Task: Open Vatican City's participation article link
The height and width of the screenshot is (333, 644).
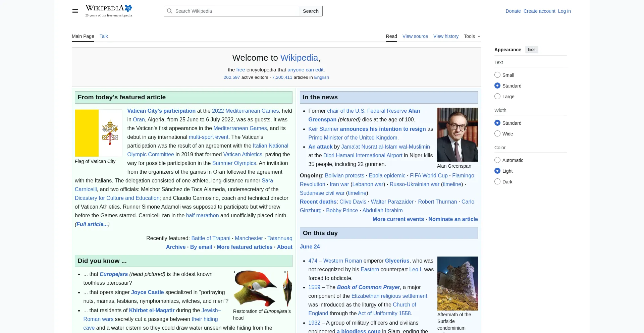Action: (x=161, y=111)
